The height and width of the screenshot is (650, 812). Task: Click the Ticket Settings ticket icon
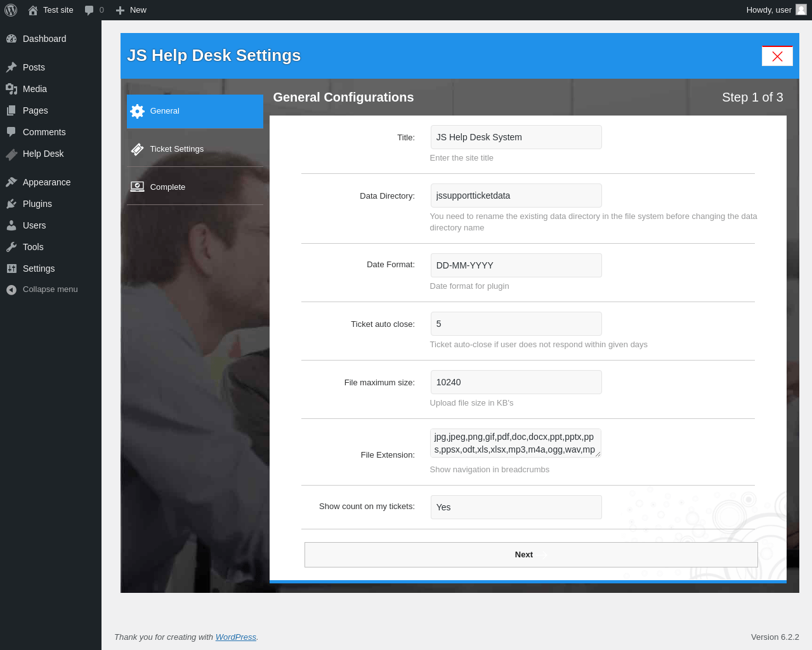coord(137,149)
